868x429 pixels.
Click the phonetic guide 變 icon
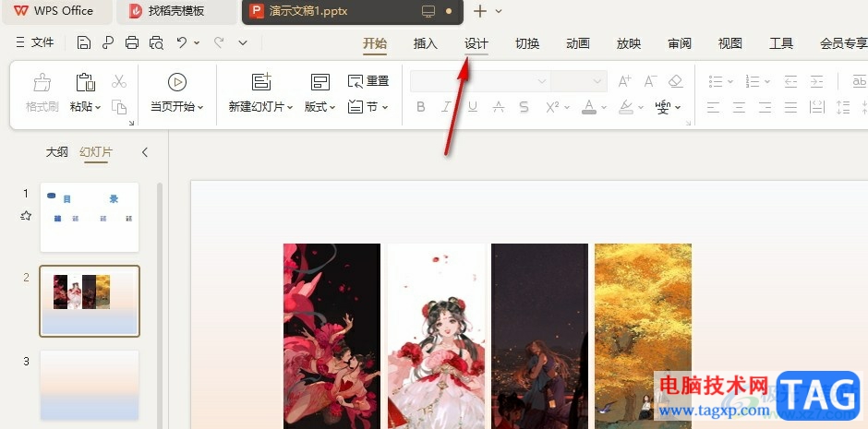click(663, 107)
